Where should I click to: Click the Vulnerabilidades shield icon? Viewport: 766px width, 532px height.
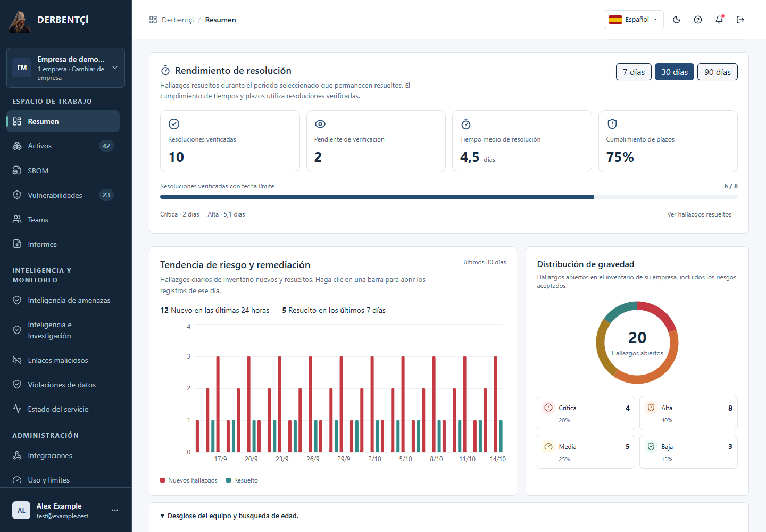(17, 195)
